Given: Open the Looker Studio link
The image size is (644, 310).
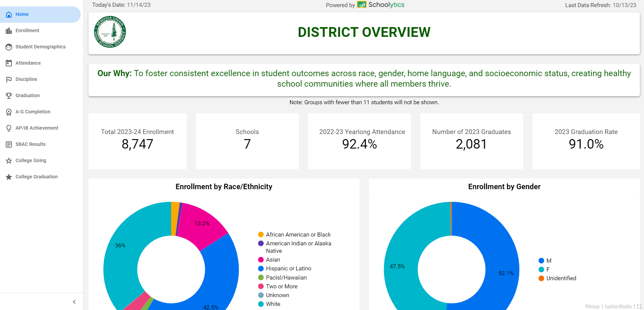Looking at the screenshot, I should click(x=618, y=307).
